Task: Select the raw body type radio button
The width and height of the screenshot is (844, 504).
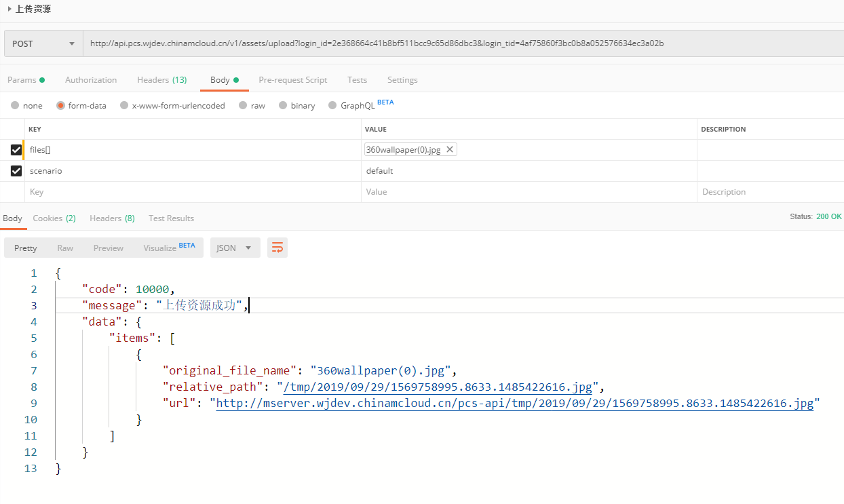Action: pyautogui.click(x=243, y=105)
